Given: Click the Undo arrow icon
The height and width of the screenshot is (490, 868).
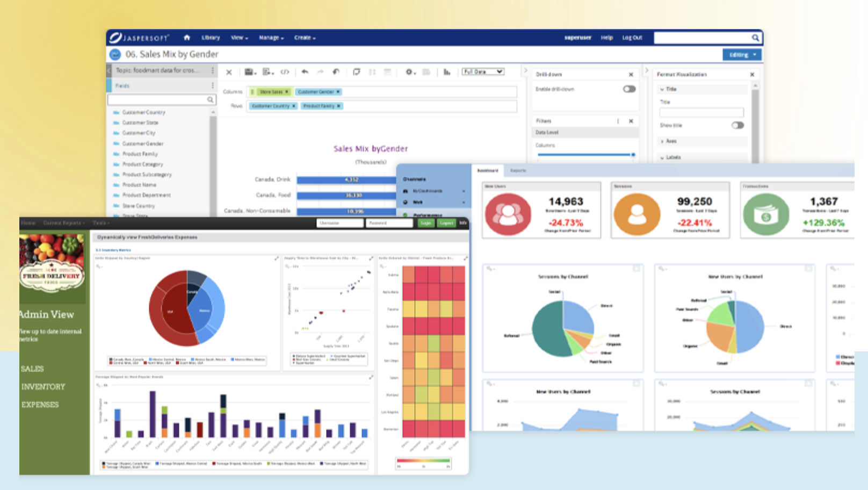Looking at the screenshot, I should click(x=305, y=72).
